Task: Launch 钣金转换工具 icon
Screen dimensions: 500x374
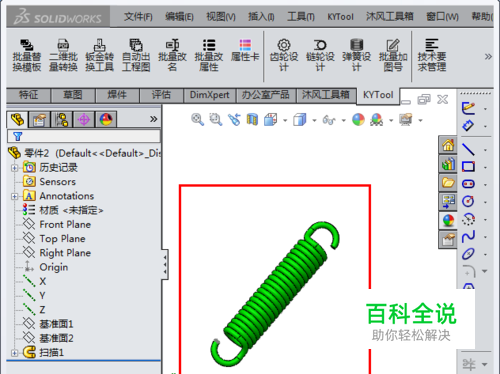Action: (99, 55)
